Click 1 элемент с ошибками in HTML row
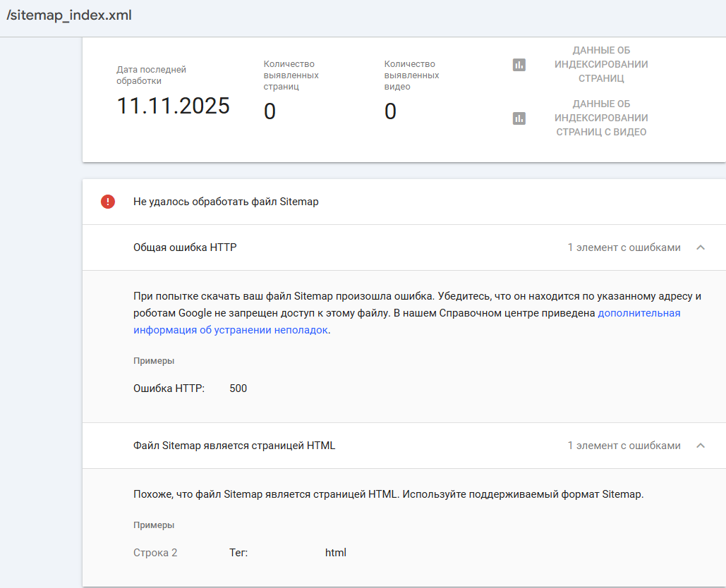Image resolution: width=726 pixels, height=588 pixels. coord(624,446)
